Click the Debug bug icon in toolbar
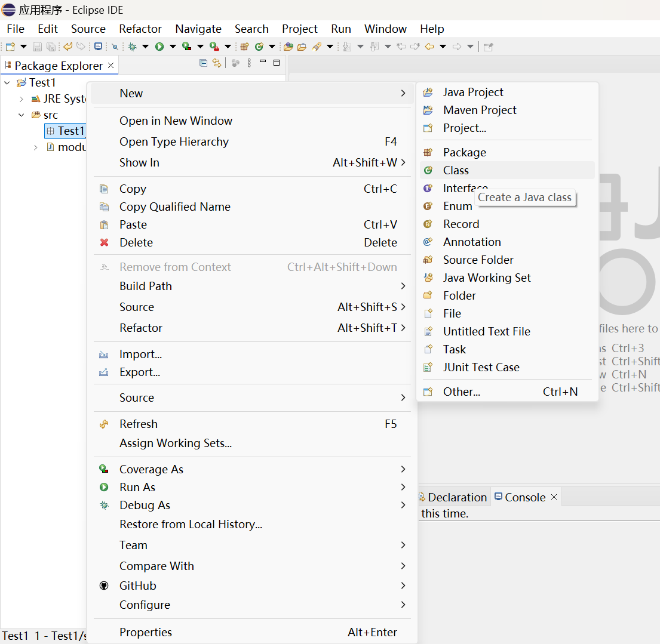This screenshot has width=660, height=644. click(132, 47)
